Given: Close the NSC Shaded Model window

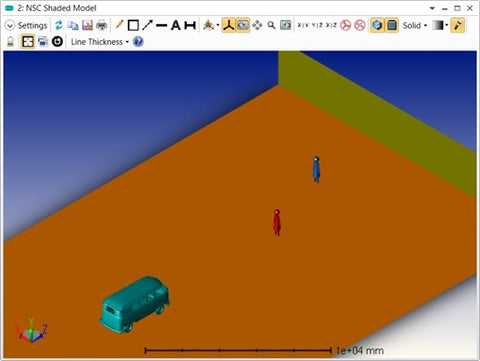Looking at the screenshot, I should [470, 8].
